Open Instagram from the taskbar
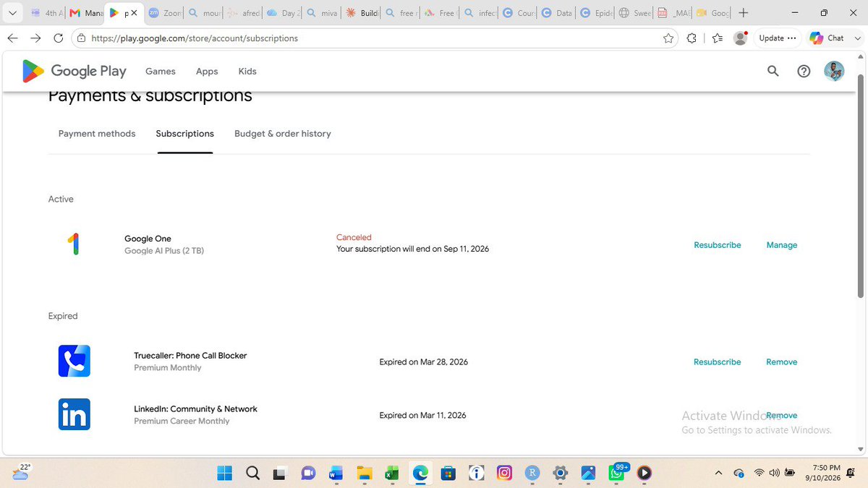 [504, 474]
